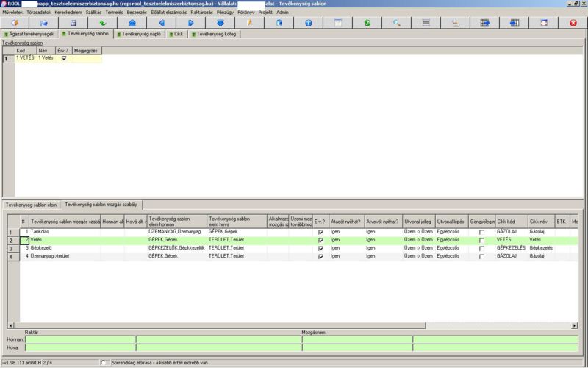
Task: Click the red close toolbar icon
Action: [x=573, y=23]
